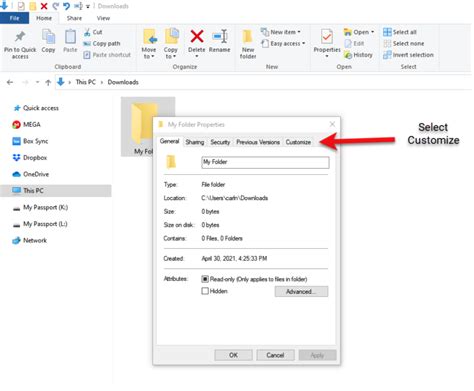Click Edit in the Open group

355,43
